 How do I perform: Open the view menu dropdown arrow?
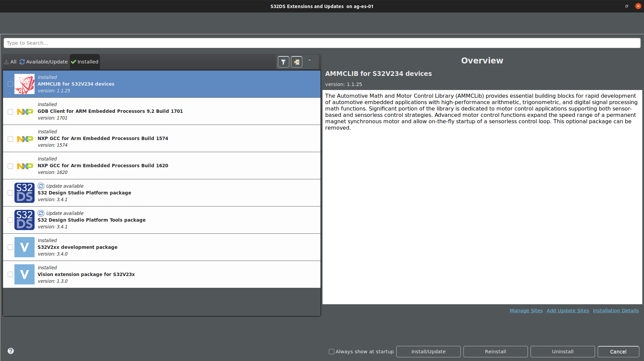click(x=309, y=60)
